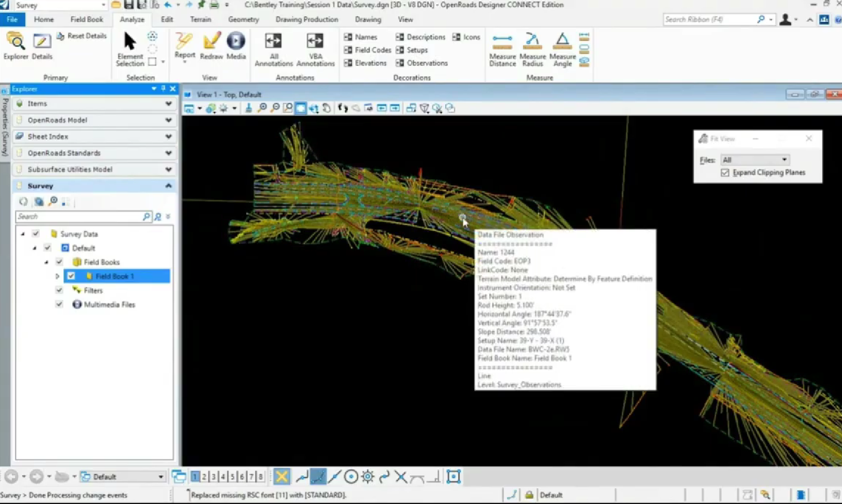
Task: Toggle Expand Clipping Planes checkbox
Action: [725, 173]
